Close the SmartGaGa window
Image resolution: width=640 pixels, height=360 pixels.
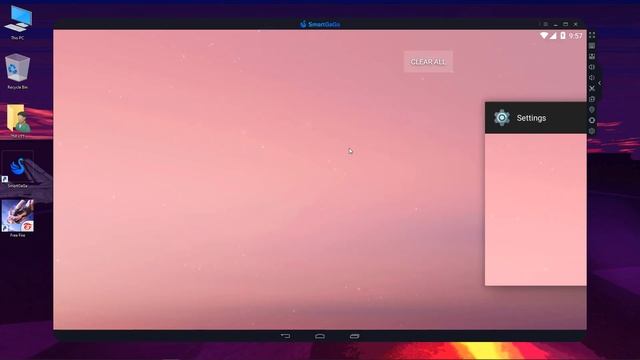pyautogui.click(x=576, y=24)
